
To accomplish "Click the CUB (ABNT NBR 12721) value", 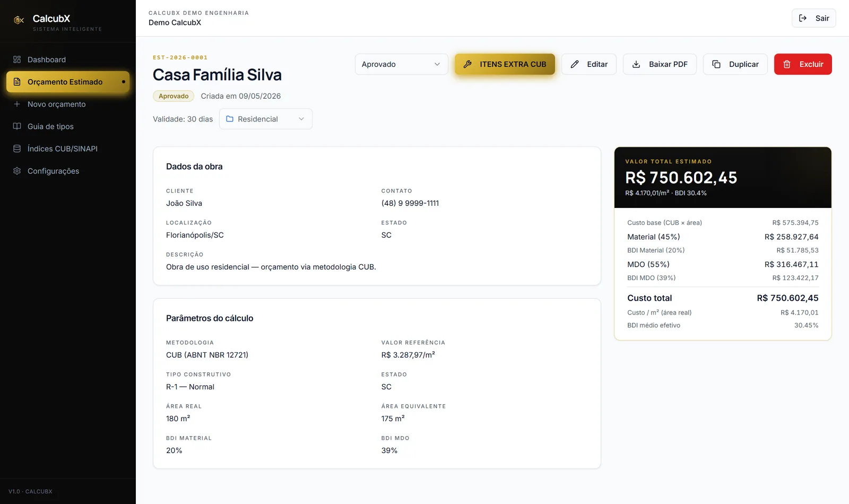I will pyautogui.click(x=207, y=355).
